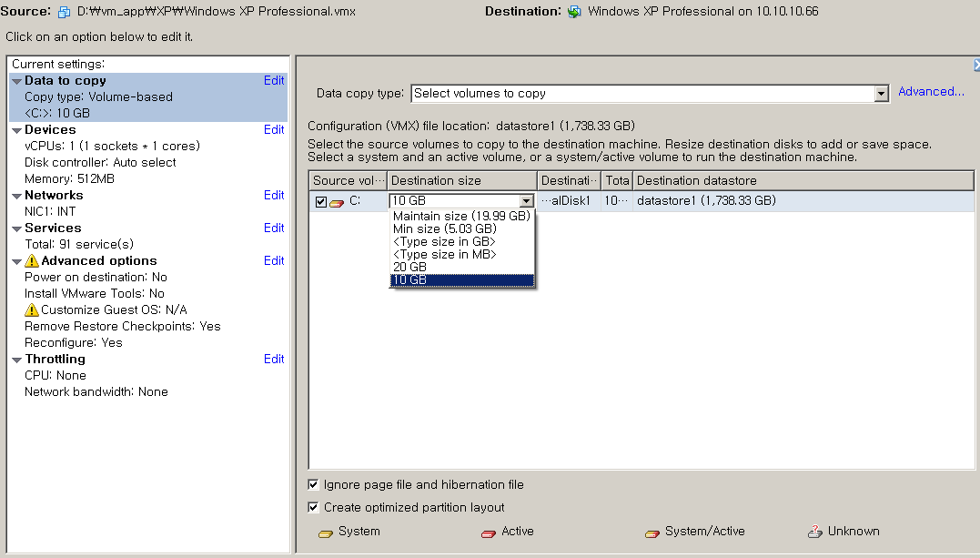
Task: Click the destination server icon
Action: [x=574, y=12]
